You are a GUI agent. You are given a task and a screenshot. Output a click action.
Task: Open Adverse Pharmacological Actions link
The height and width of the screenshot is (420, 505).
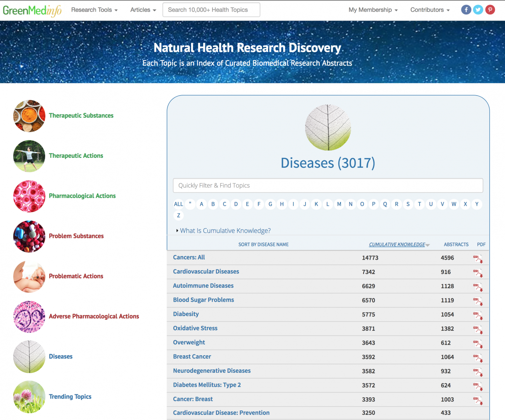click(x=94, y=316)
